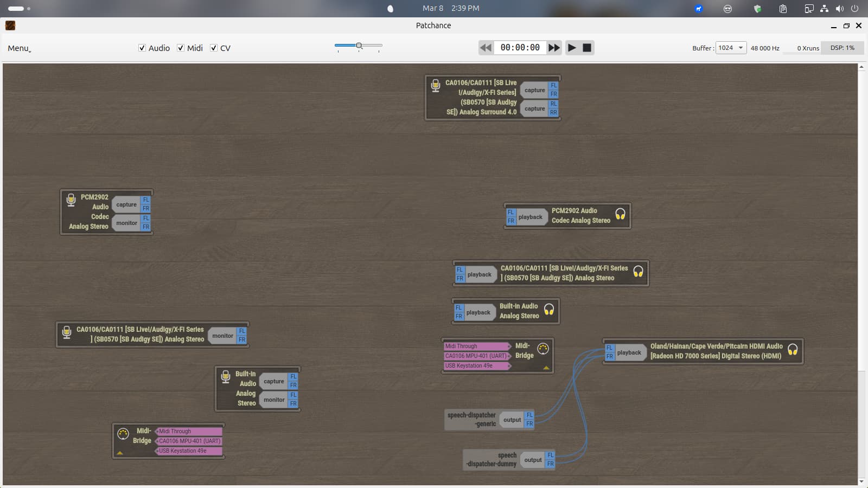868x488 pixels.
Task: Click the Built-in Audio playback headphones icon
Action: (x=549, y=310)
